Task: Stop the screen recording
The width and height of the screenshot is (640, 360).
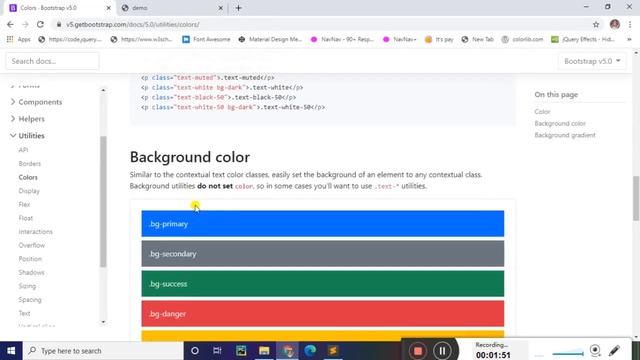Action: point(418,351)
